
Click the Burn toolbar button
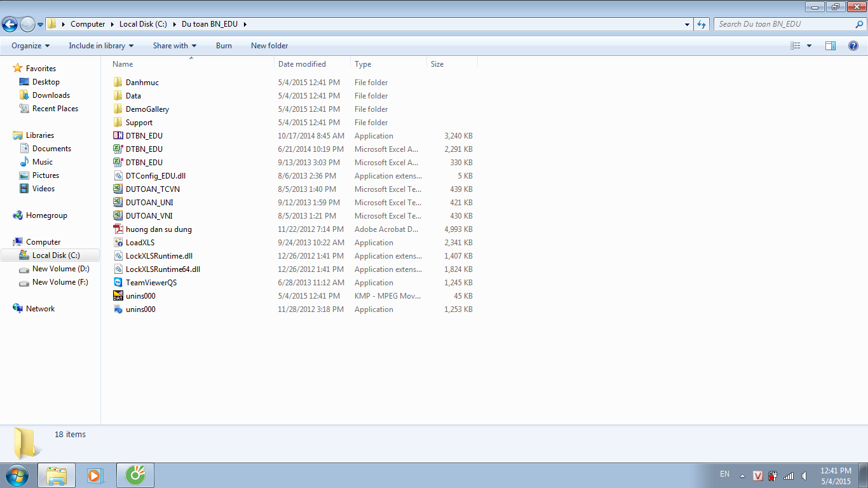point(224,46)
